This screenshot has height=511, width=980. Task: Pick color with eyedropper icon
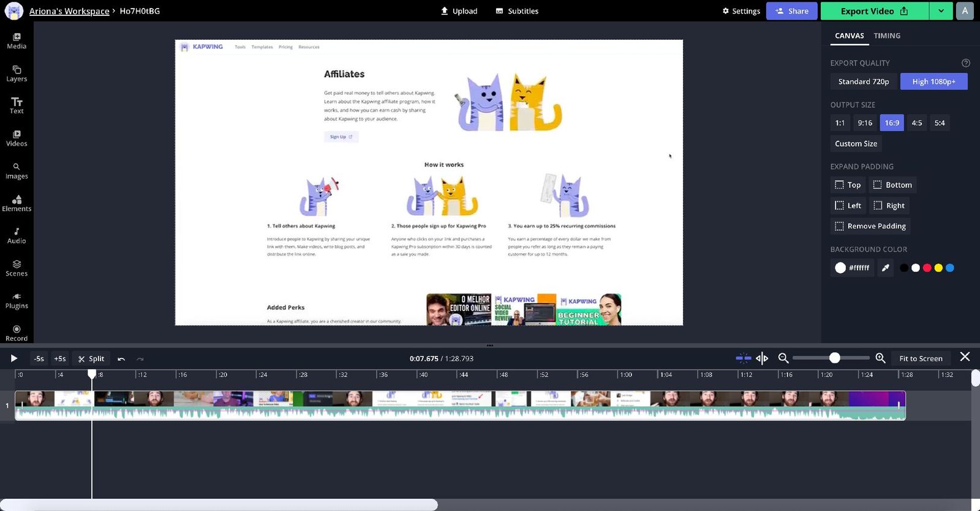[885, 268]
